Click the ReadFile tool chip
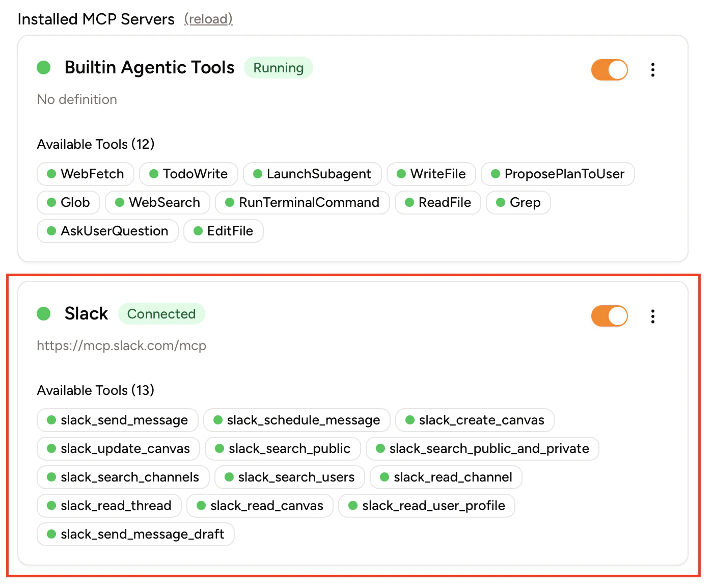The image size is (713, 588). [x=438, y=202]
